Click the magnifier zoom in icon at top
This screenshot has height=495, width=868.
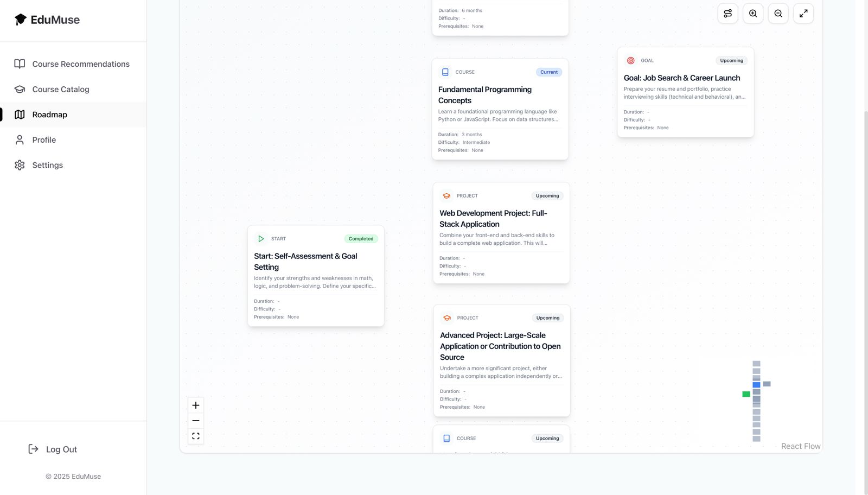[753, 14]
